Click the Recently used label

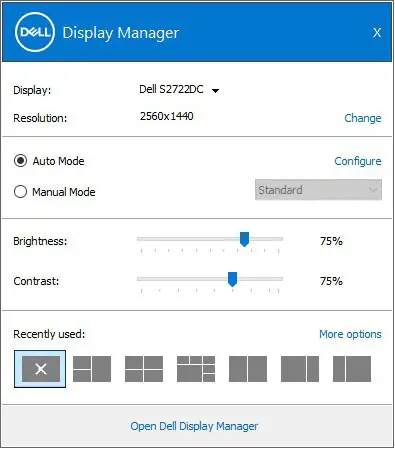click(x=49, y=334)
